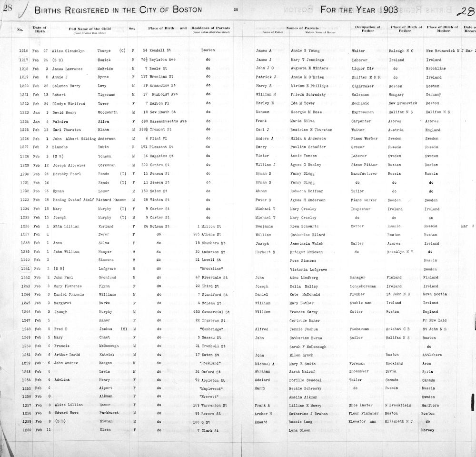Select the surname 'Blaha'
The height and width of the screenshot is (457, 476).
point(103,130)
